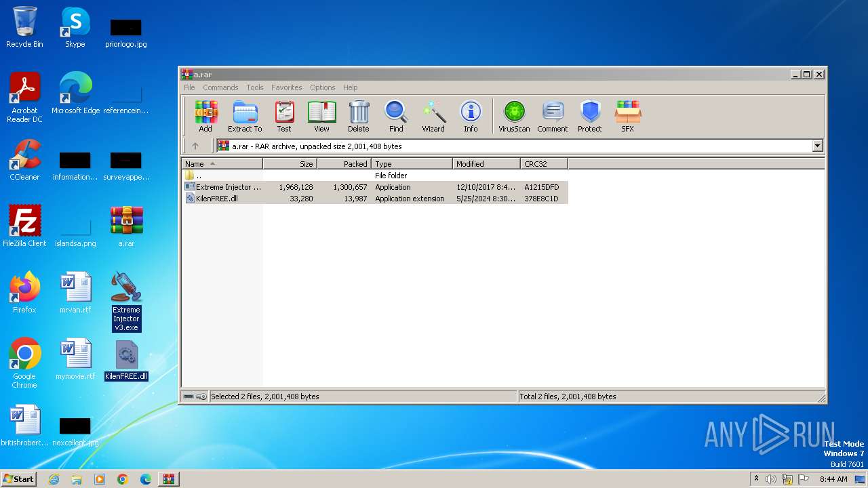
Task: Select Google Chrome desktop shortcut
Action: click(x=24, y=363)
